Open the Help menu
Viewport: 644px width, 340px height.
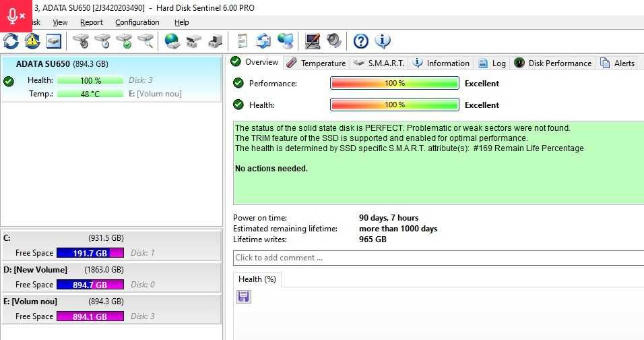click(x=181, y=23)
